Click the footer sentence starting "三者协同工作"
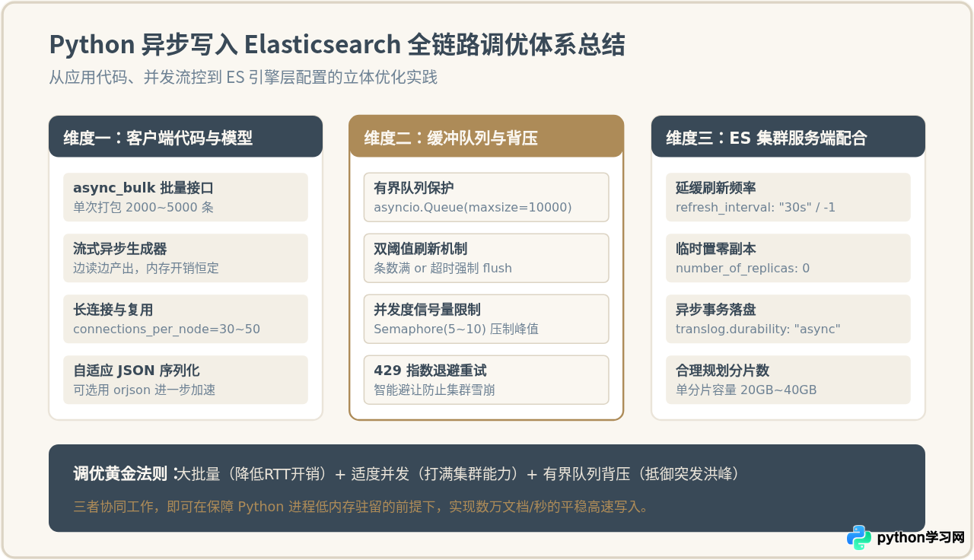The image size is (974, 560). 361,506
